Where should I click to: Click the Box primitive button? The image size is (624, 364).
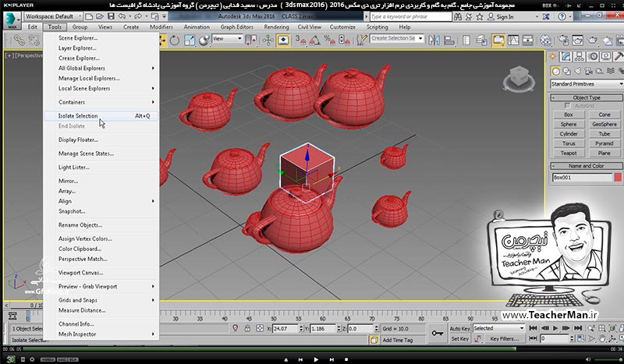(x=569, y=115)
